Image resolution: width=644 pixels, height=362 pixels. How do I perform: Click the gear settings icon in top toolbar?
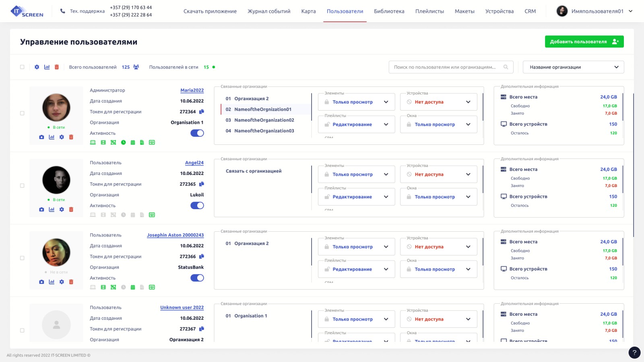pyautogui.click(x=37, y=67)
